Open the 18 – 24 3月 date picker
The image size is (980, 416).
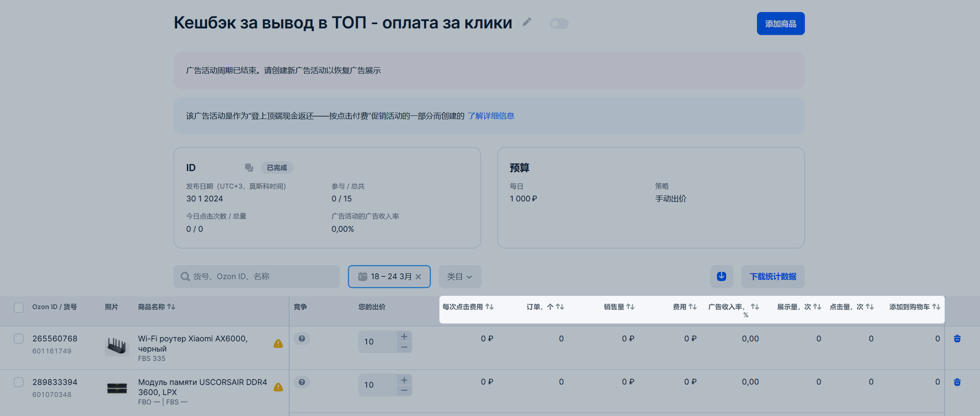pos(389,276)
